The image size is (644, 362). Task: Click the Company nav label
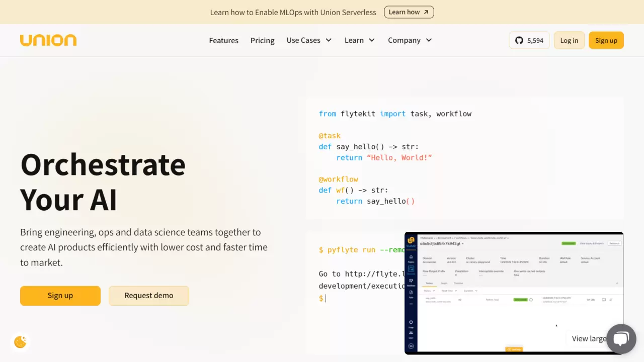point(404,40)
